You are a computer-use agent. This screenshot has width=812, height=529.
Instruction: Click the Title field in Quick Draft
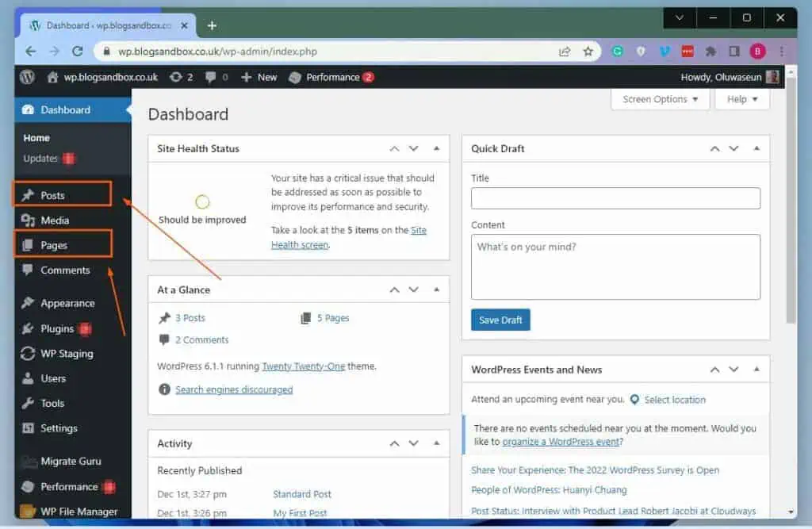click(x=615, y=198)
